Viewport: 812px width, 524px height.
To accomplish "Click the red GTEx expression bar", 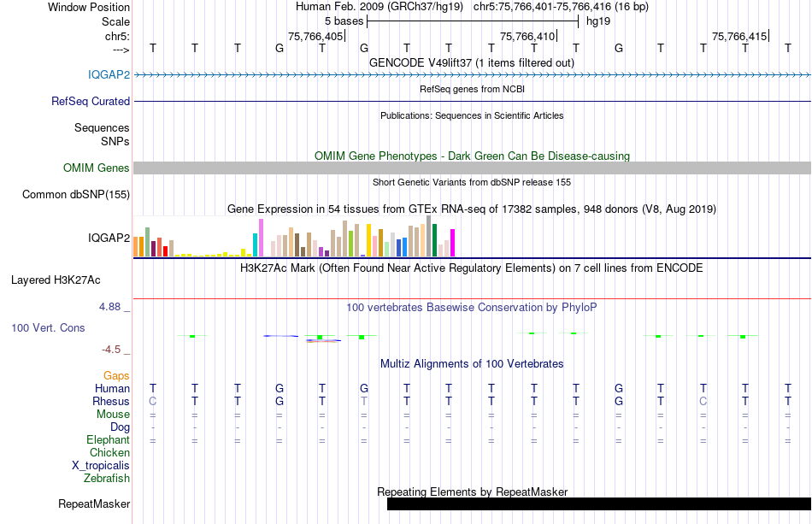I will tap(165, 251).
